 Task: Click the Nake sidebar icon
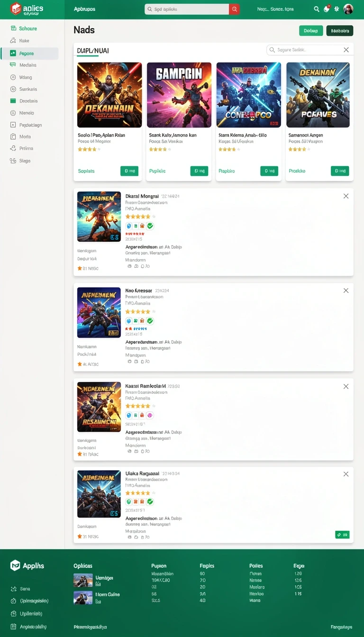point(13,41)
